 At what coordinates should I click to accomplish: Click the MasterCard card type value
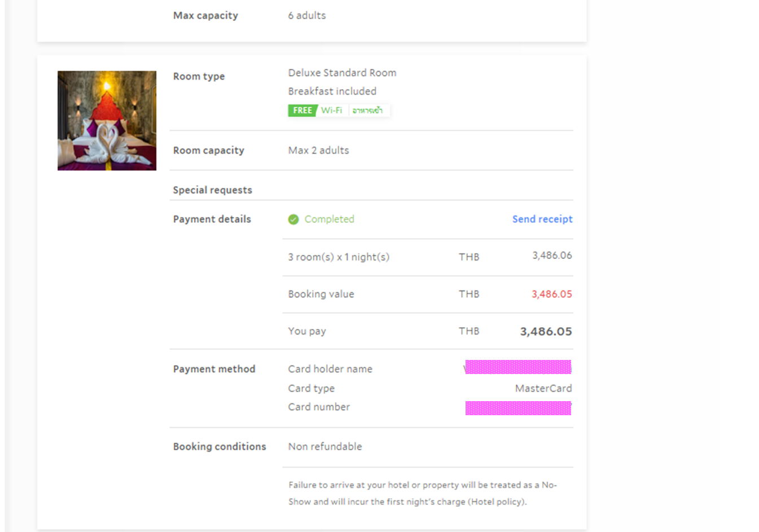[543, 388]
